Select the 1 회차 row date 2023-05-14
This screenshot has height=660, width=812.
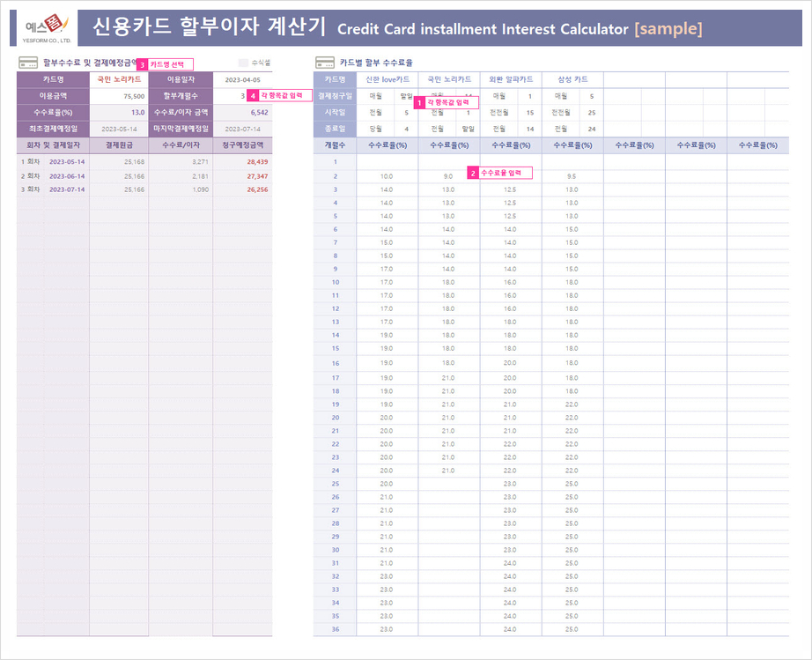click(x=67, y=161)
